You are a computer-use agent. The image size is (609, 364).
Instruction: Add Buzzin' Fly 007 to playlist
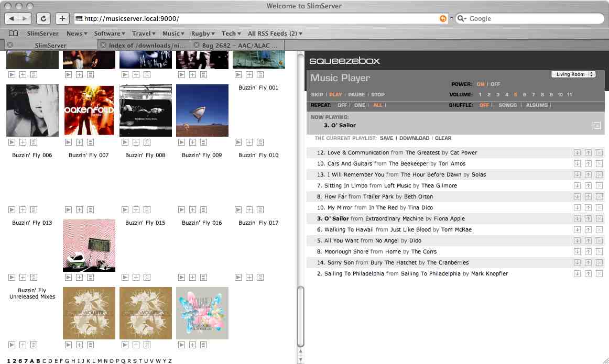point(79,209)
